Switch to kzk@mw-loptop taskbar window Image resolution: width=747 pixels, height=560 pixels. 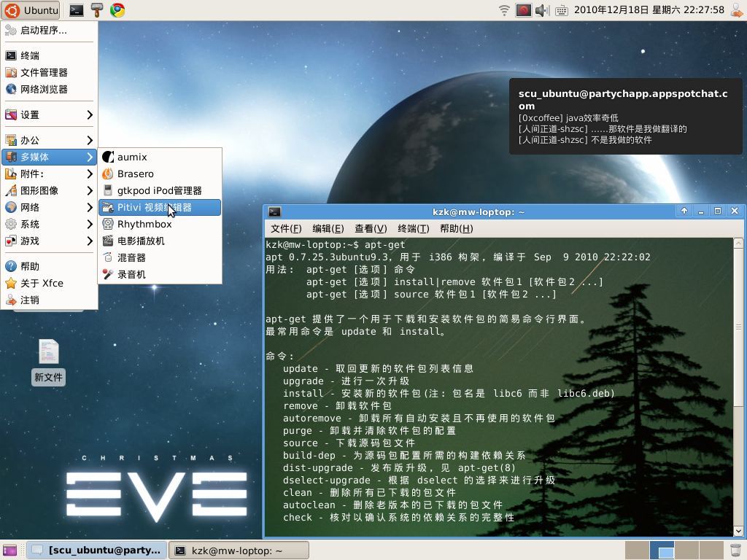pos(239,551)
